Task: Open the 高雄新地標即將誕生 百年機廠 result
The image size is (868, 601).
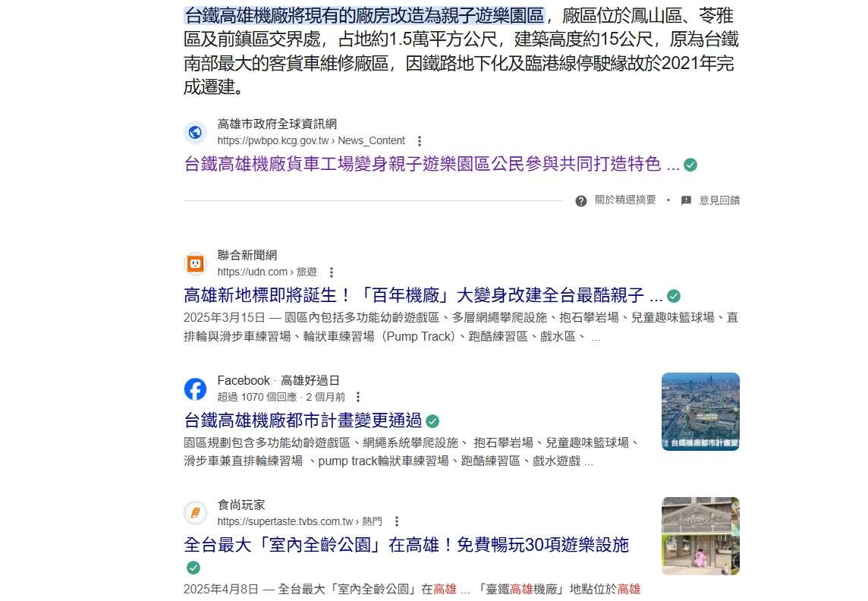Action: pyautogui.click(x=423, y=295)
